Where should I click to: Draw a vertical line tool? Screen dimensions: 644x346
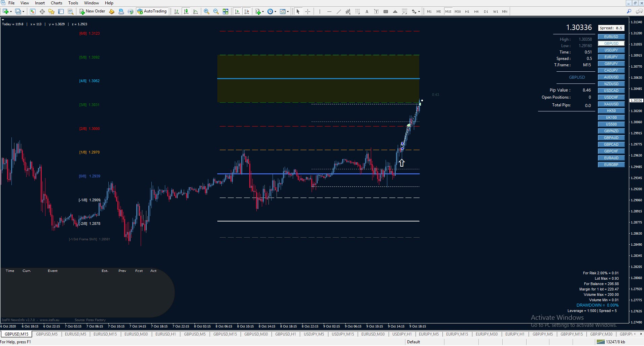(x=319, y=11)
